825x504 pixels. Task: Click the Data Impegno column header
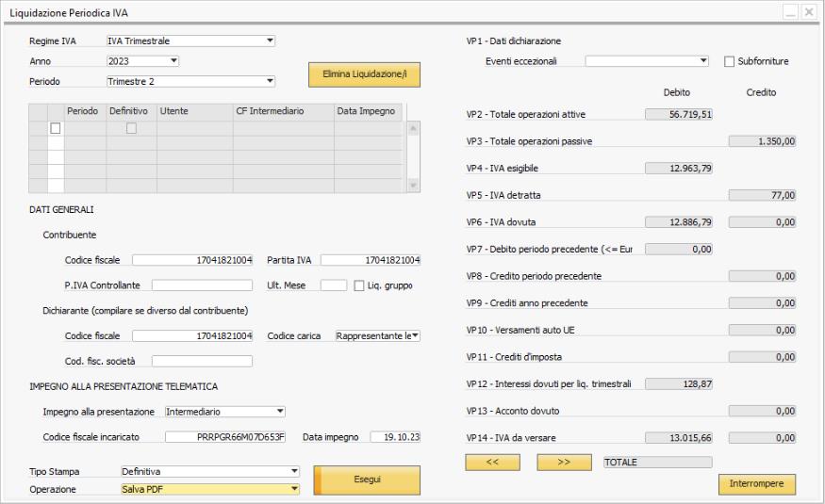pyautogui.click(x=369, y=111)
